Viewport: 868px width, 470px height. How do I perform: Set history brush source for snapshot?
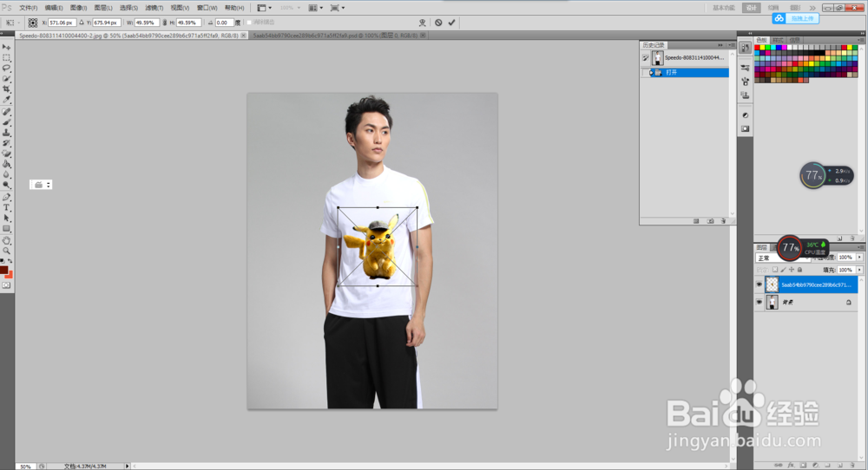point(646,57)
